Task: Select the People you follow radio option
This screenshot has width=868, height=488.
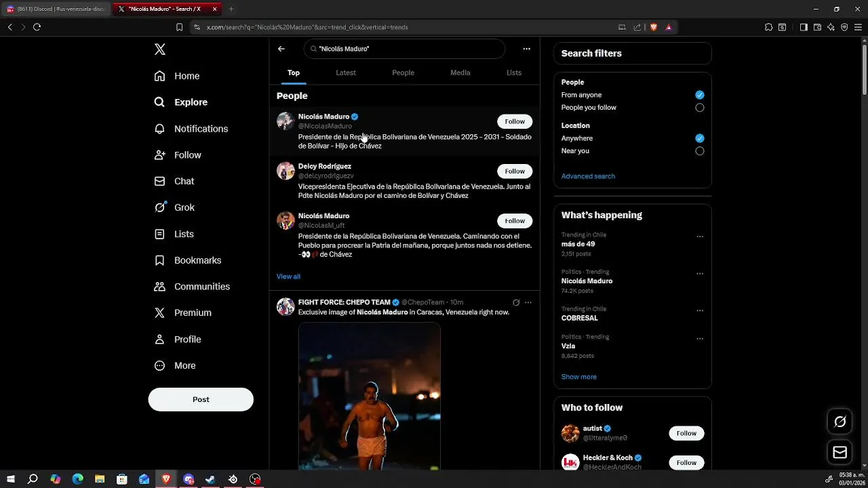Action: 700,108
